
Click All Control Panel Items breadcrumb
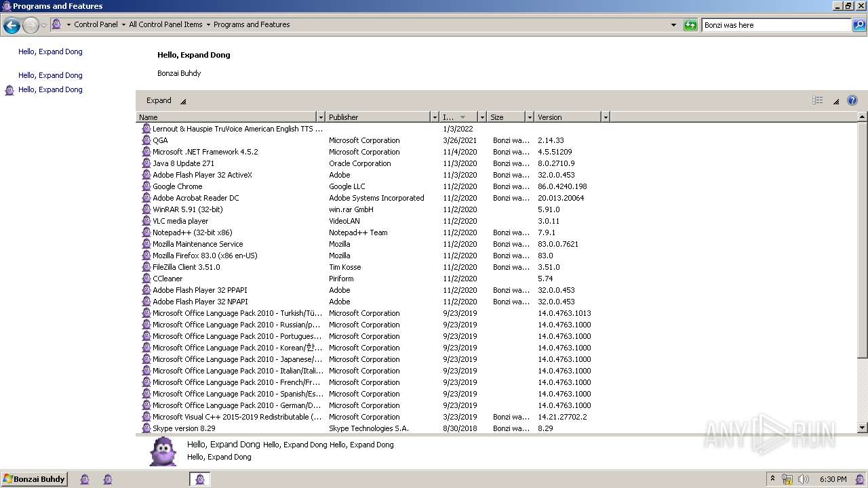coord(165,24)
